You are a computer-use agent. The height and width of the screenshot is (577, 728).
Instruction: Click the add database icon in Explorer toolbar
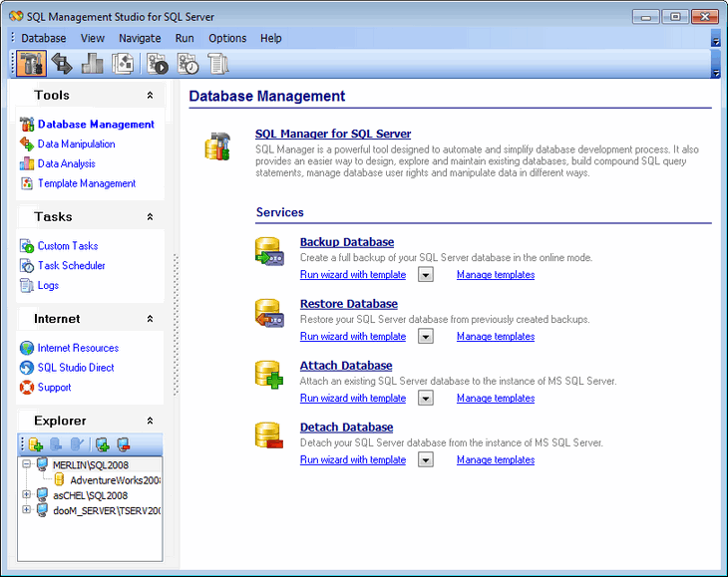point(36,444)
